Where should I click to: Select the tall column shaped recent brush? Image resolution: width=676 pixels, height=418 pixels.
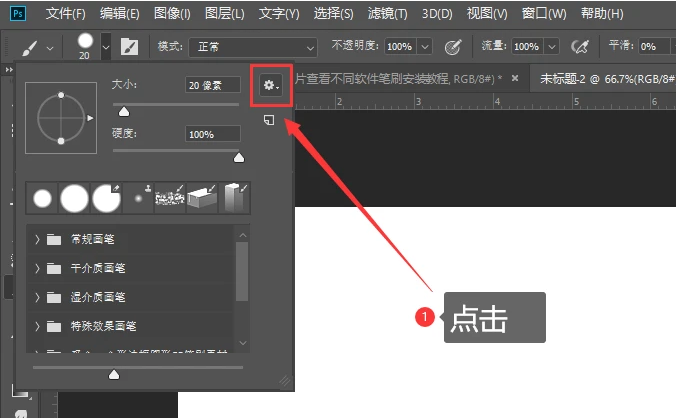pyautogui.click(x=234, y=199)
